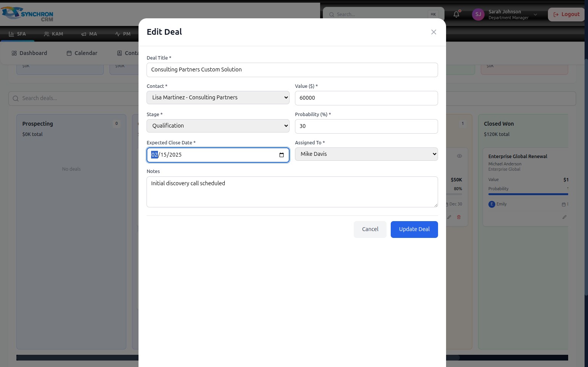Click the MA megaphone icon

[x=84, y=34]
